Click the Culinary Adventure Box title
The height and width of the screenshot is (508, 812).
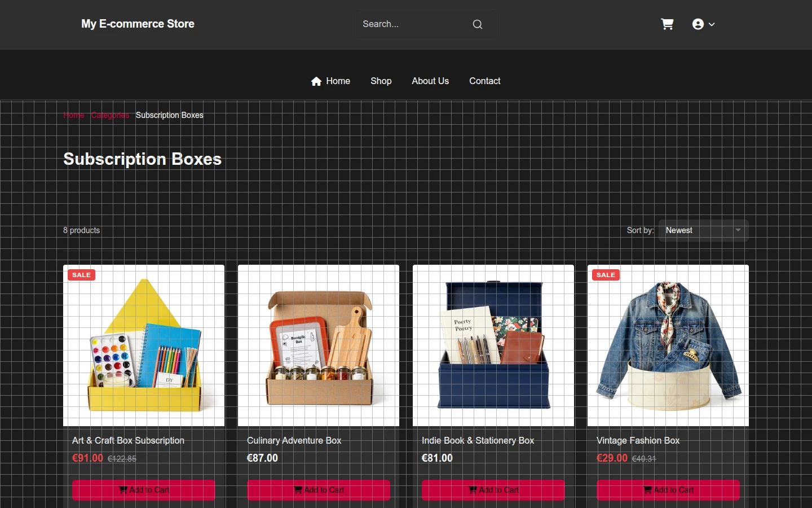pyautogui.click(x=294, y=440)
